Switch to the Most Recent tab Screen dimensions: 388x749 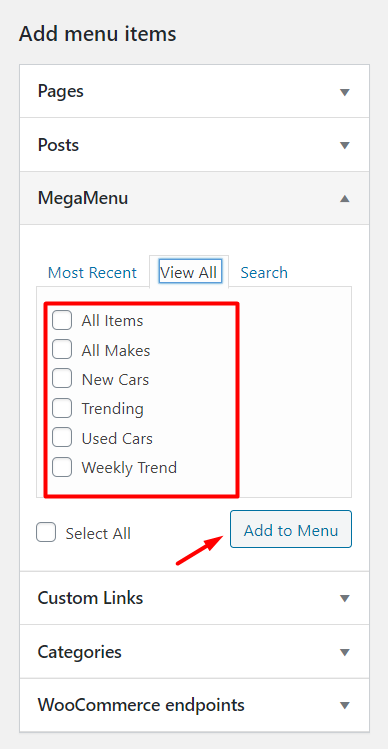point(92,273)
